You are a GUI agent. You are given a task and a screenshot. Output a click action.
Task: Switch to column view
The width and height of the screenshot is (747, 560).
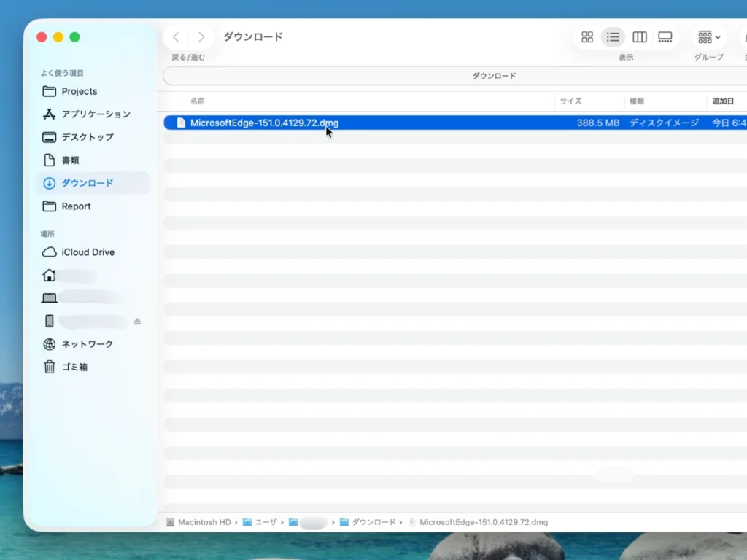[639, 37]
